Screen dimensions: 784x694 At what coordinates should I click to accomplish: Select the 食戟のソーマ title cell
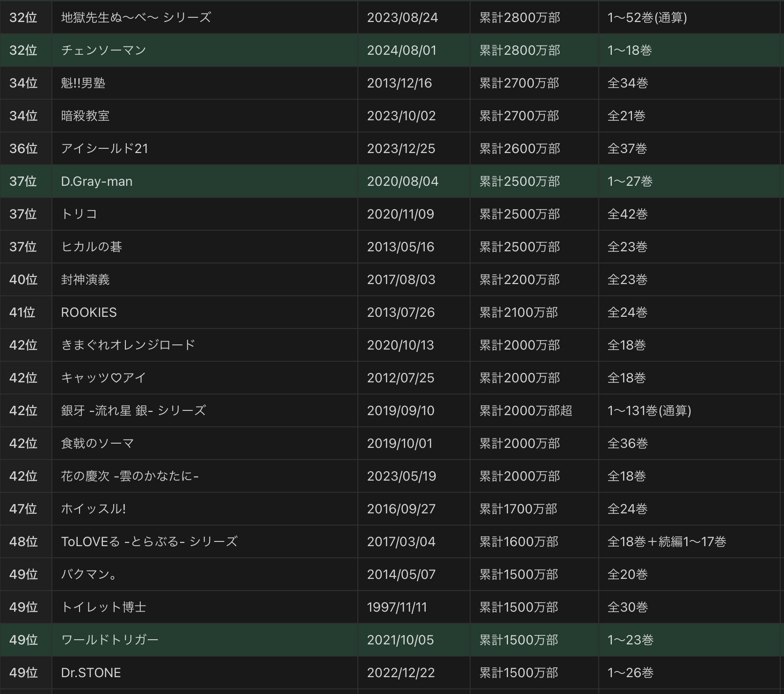(x=97, y=443)
